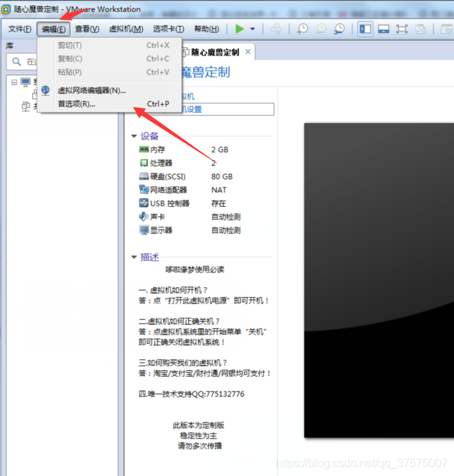
Task: Open the 查看(V) menu
Action: click(x=87, y=29)
